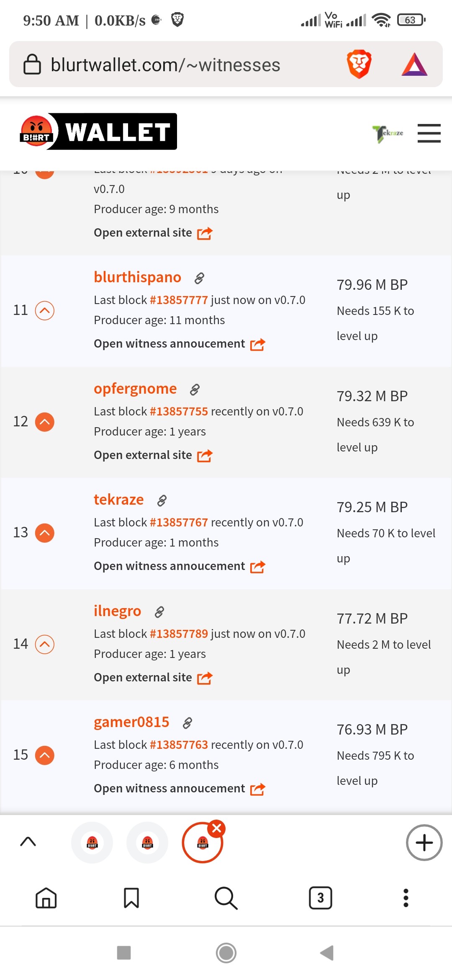Close the active Blurt tab
This screenshot has width=452, height=980.
click(217, 828)
